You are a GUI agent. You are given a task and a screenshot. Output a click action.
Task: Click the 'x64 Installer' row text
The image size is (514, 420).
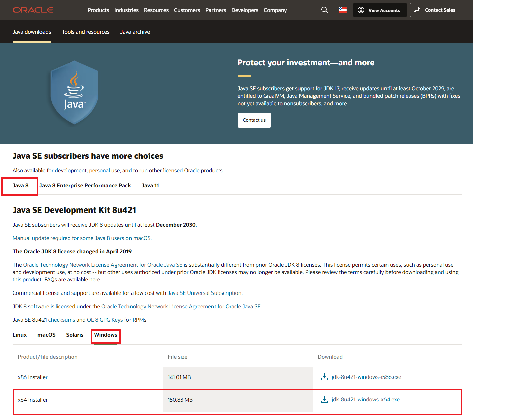33,400
